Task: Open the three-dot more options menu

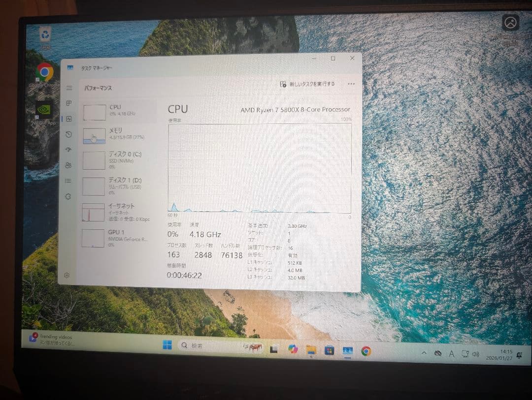Action: tap(351, 84)
